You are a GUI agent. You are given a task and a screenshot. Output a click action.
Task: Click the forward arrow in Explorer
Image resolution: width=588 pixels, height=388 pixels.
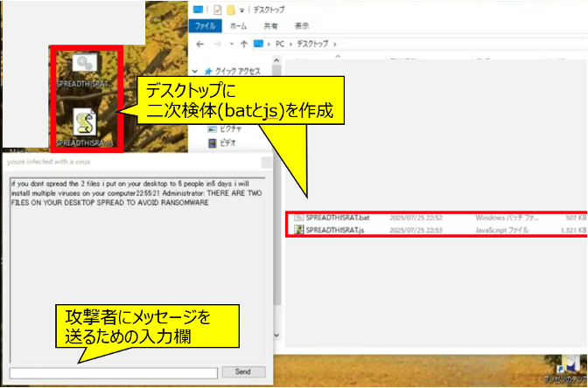(220, 43)
